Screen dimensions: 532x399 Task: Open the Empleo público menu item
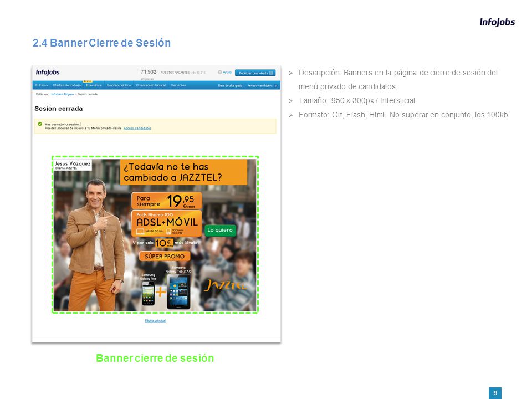(x=119, y=85)
